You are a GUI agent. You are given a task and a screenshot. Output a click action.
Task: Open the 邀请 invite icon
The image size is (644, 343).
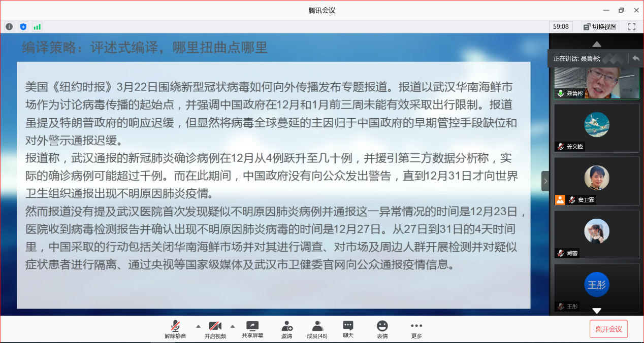click(x=287, y=329)
